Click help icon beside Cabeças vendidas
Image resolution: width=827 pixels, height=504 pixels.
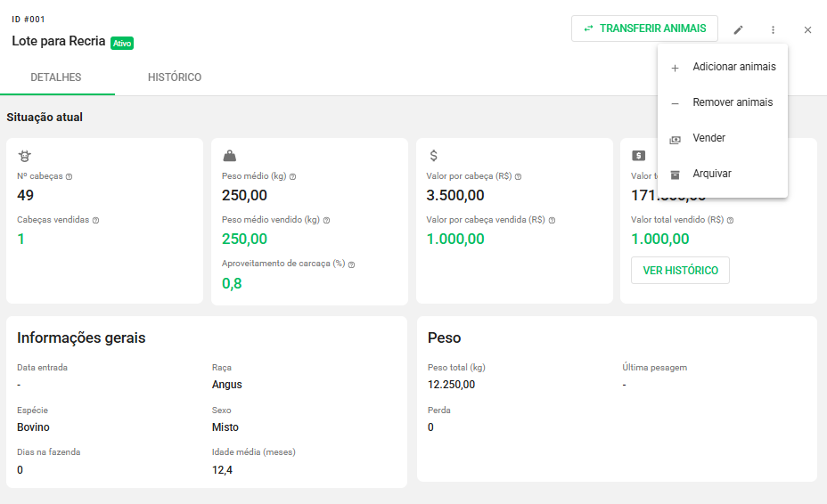click(95, 220)
